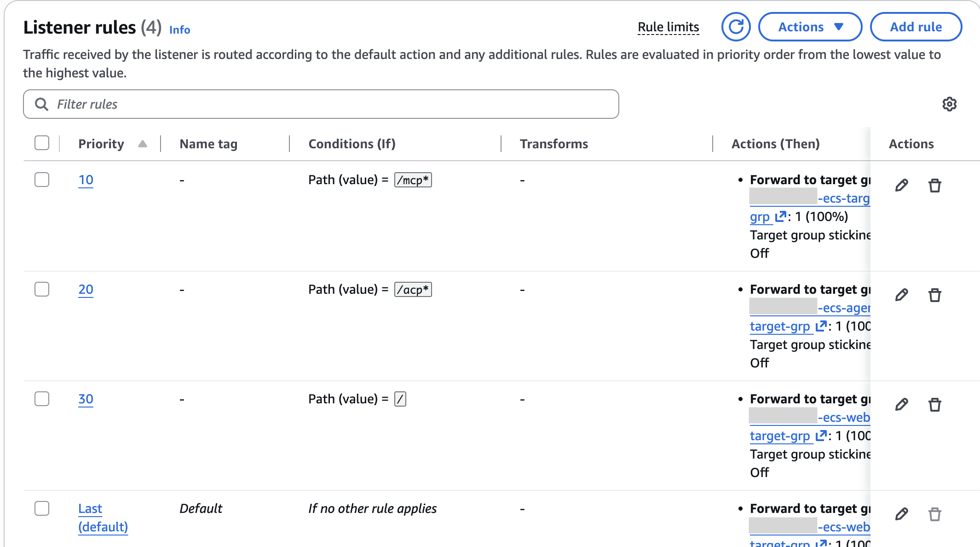Check the box for priority 20 rule

42,289
